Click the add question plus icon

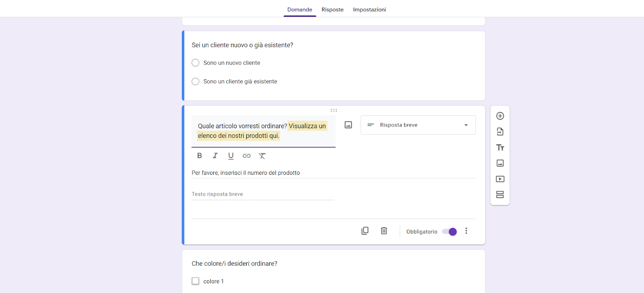click(500, 116)
